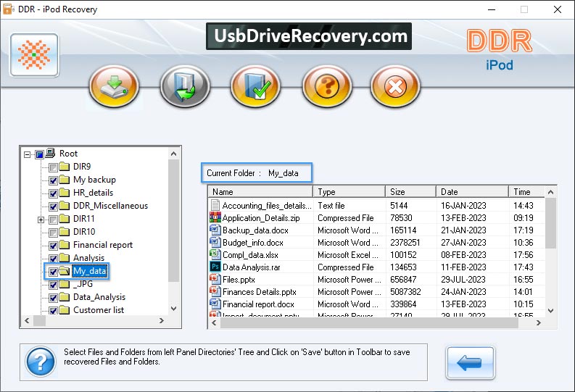This screenshot has width=575, height=392.
Task: Click the Open log book-with-arrow toolbar button
Action: point(185,86)
